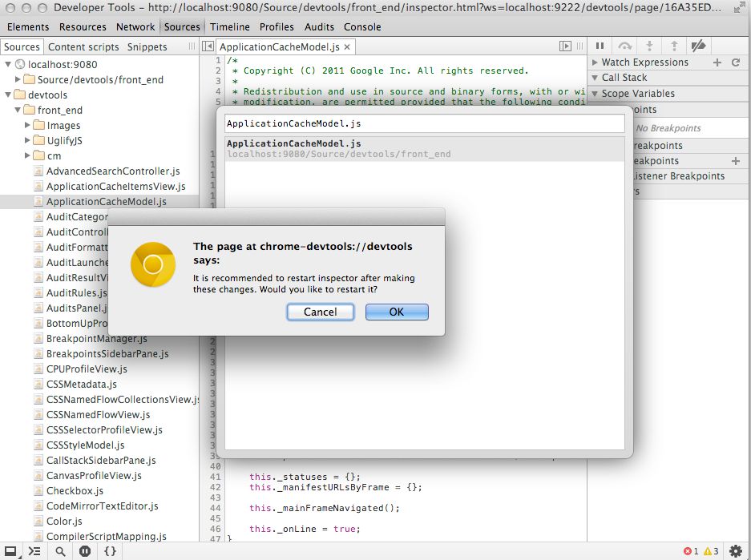Click the yellow warning count indicator
Image resolution: width=751 pixels, height=560 pixels.
(x=711, y=551)
